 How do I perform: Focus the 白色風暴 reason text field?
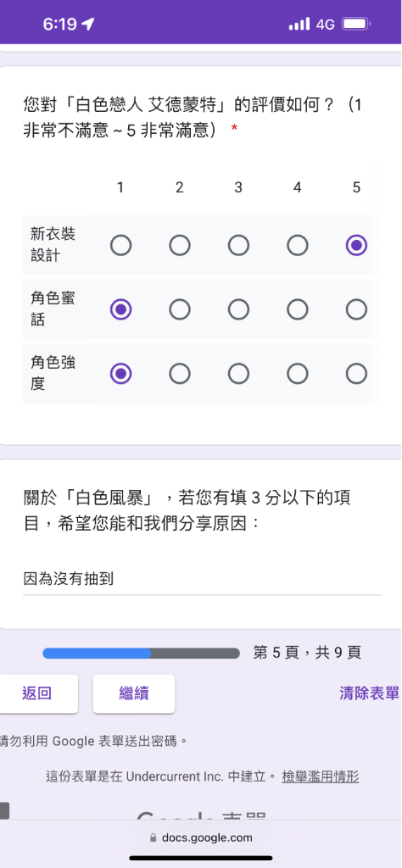pos(202,580)
